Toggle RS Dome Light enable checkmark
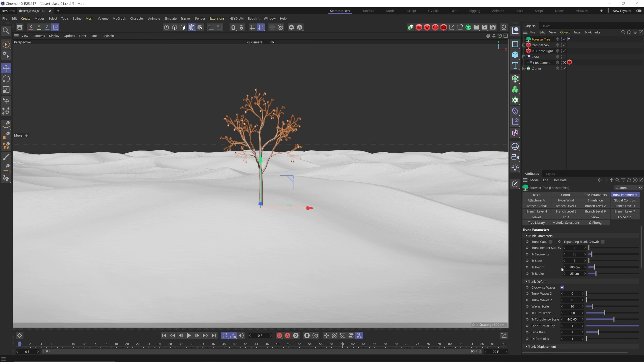644x362 pixels. pyautogui.click(x=564, y=51)
